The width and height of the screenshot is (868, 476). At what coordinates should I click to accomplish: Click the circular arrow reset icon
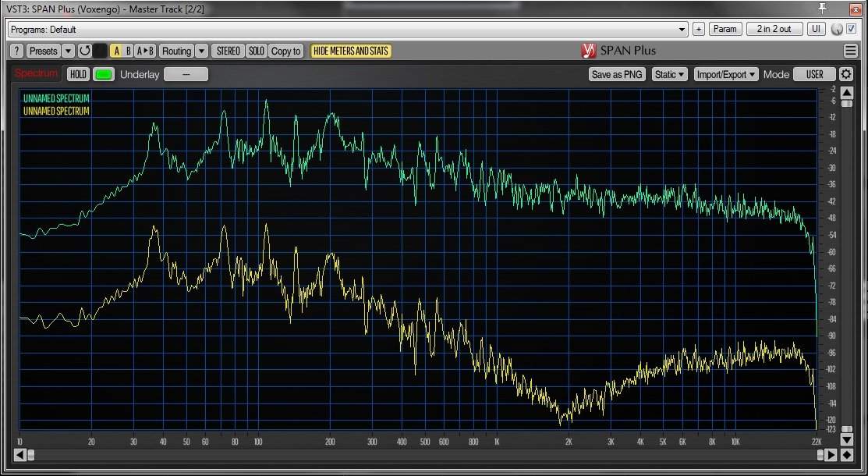[x=83, y=51]
